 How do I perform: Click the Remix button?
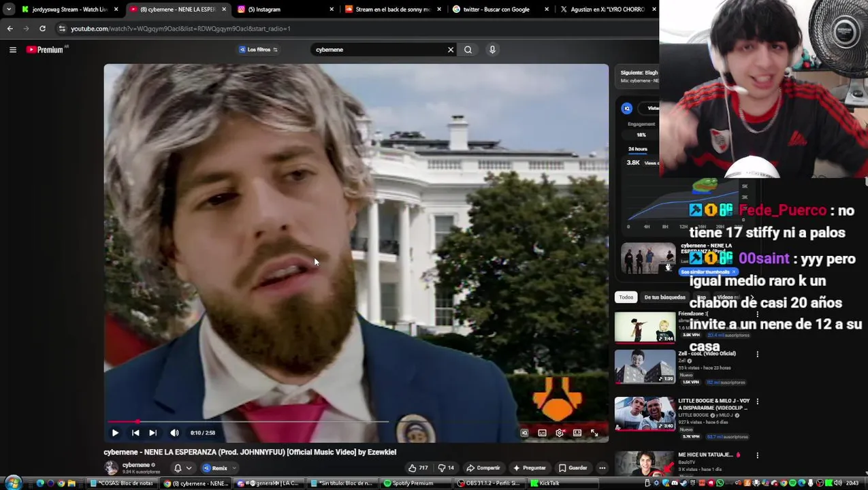(215, 468)
